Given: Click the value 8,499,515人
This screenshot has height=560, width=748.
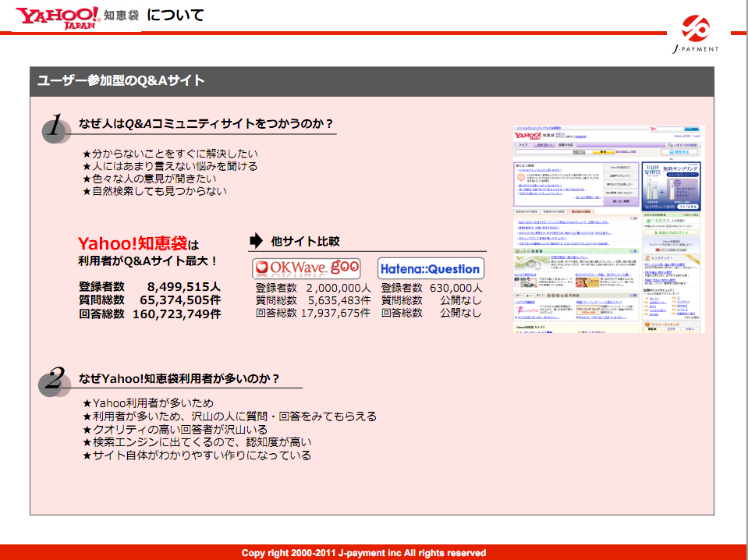Looking at the screenshot, I should 183,287.
